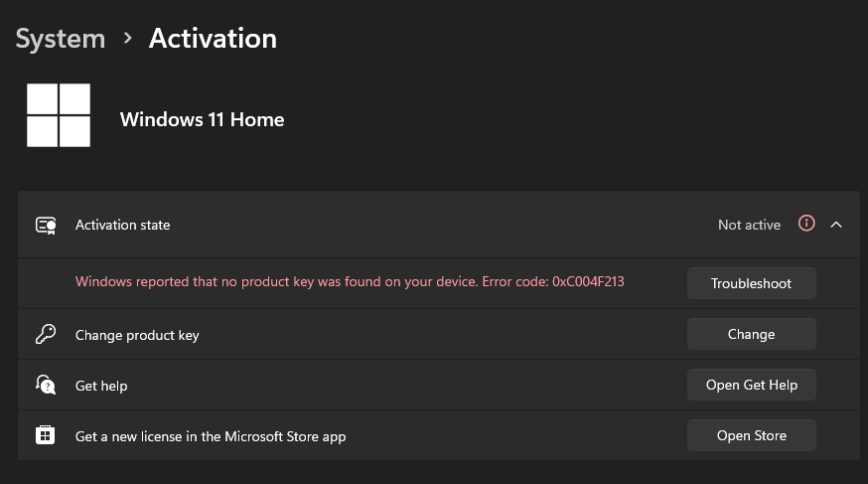Click the red info icon beside Not active

click(x=806, y=224)
